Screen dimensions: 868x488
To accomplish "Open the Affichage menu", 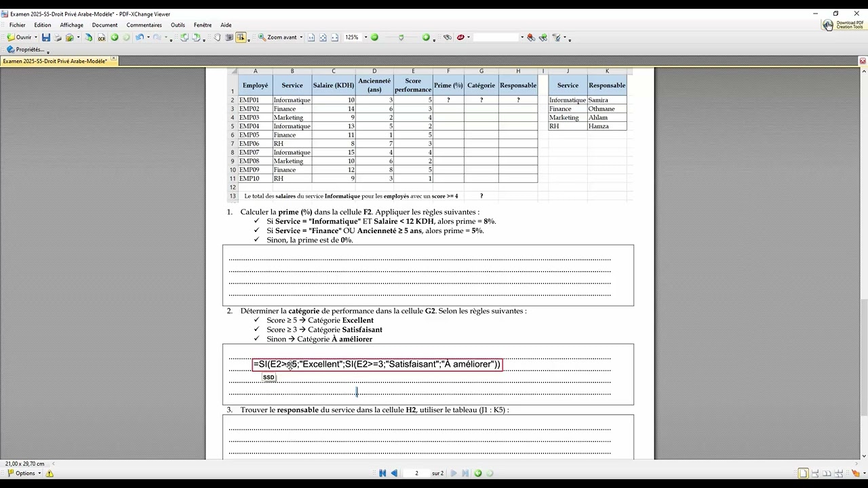I will 72,25.
